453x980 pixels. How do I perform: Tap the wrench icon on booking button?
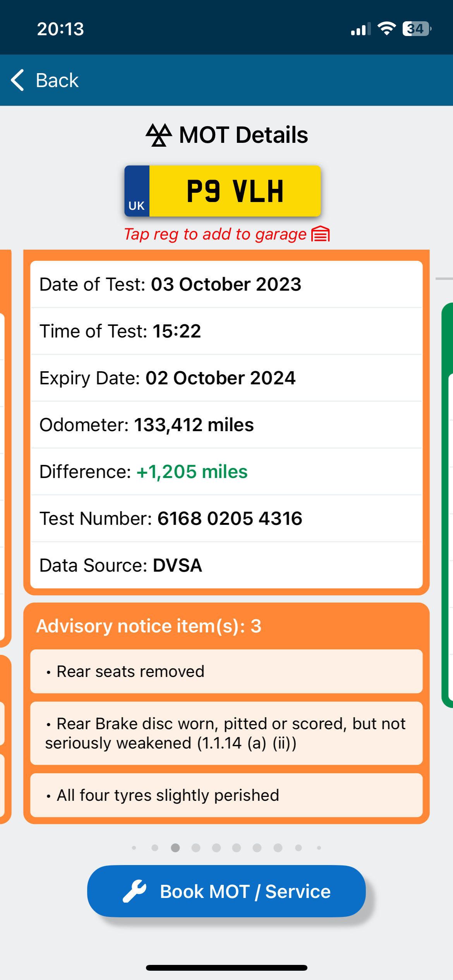pos(135,891)
